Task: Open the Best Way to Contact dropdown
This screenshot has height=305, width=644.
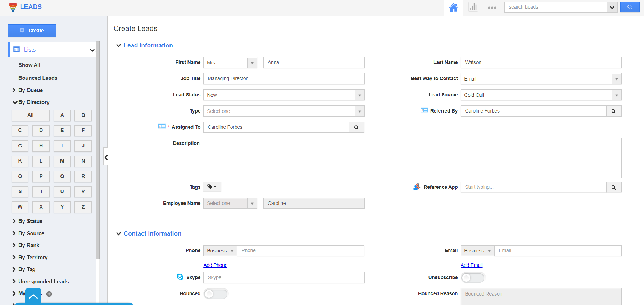Action: (x=541, y=79)
